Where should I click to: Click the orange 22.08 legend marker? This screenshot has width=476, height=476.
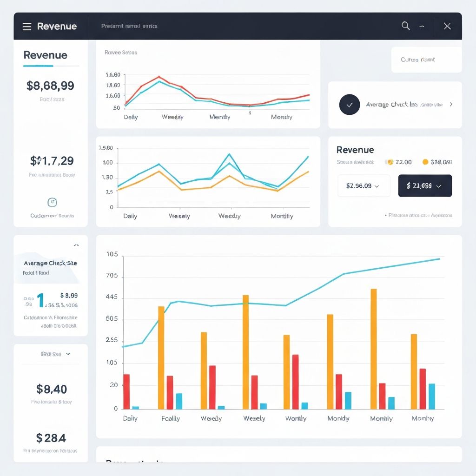coord(390,162)
